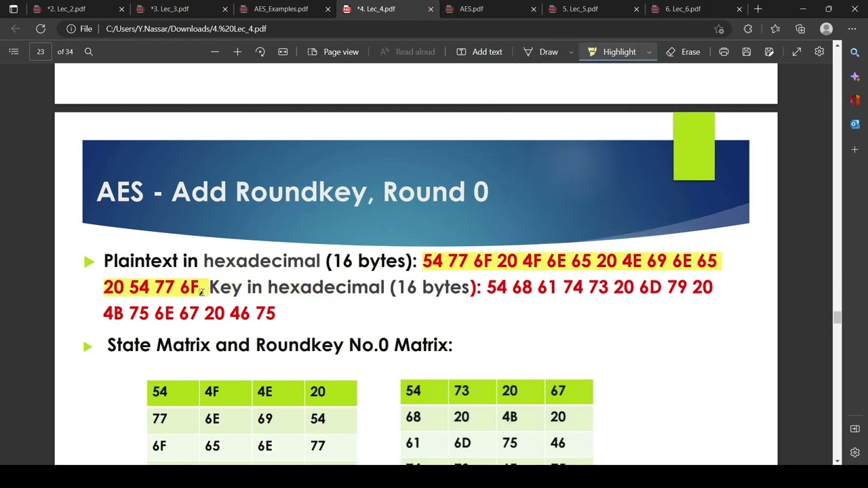Zoom in on the PDF
Image resolution: width=868 pixels, height=488 pixels.
(237, 52)
